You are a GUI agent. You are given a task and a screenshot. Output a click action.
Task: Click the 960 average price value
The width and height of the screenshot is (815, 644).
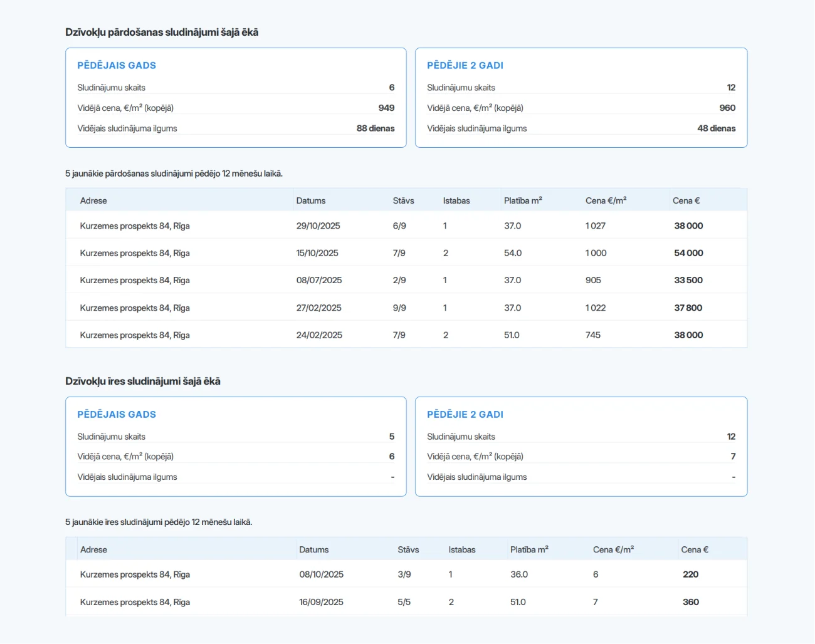coord(727,108)
